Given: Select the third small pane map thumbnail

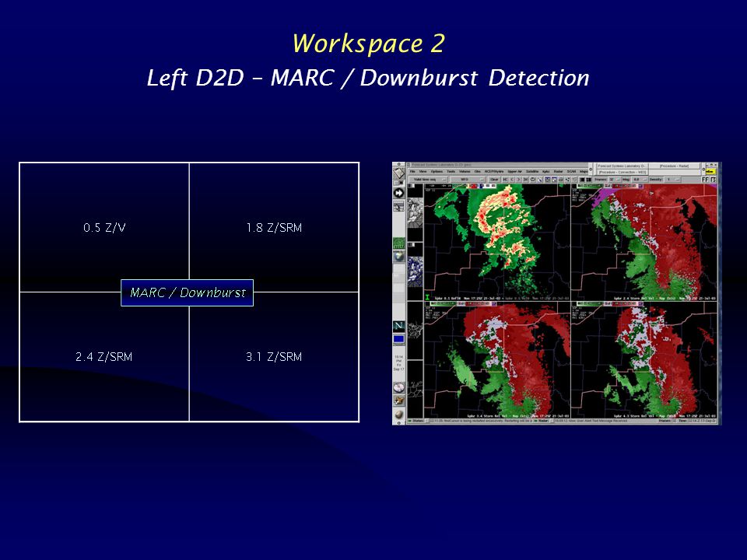Looking at the screenshot, I should click(415, 330).
